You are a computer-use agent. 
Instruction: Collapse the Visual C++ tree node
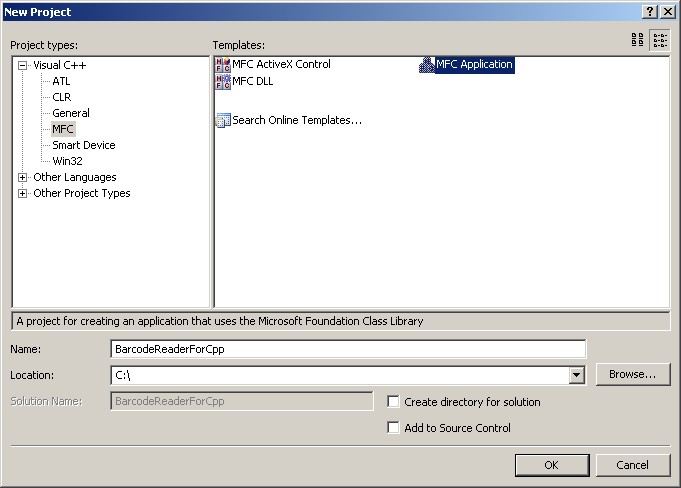pos(23,65)
